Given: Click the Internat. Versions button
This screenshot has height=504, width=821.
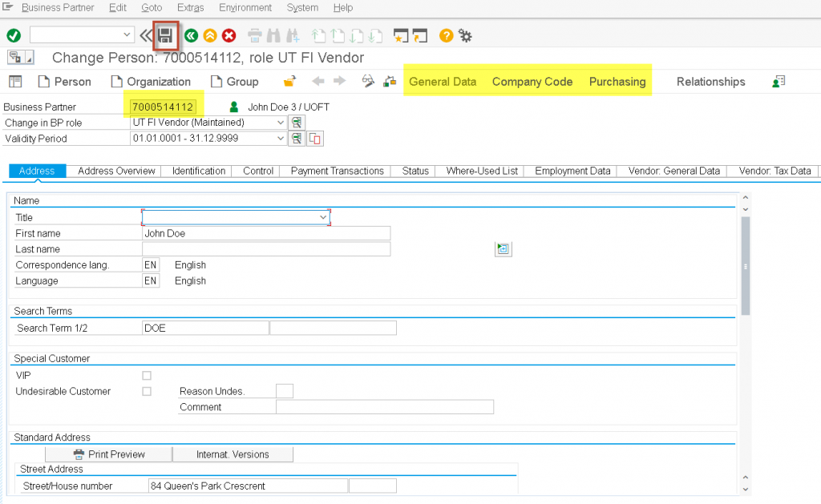Looking at the screenshot, I should point(233,454).
